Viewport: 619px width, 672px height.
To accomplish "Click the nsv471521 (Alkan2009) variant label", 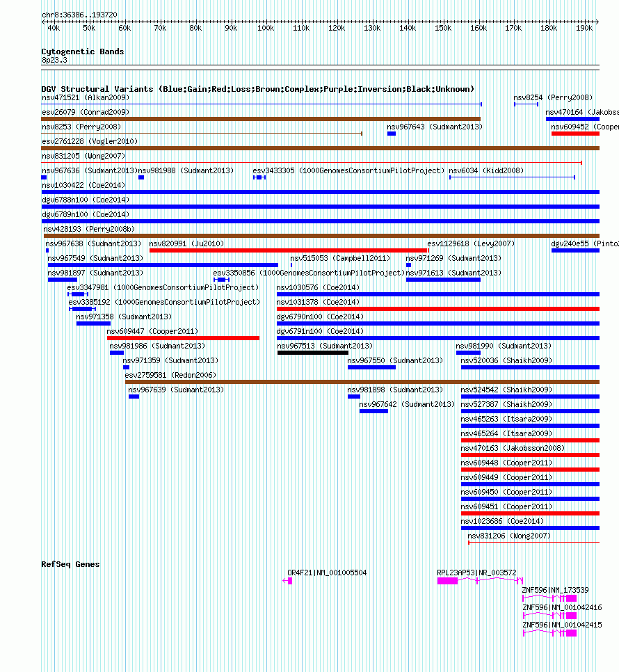I will 86,97.
